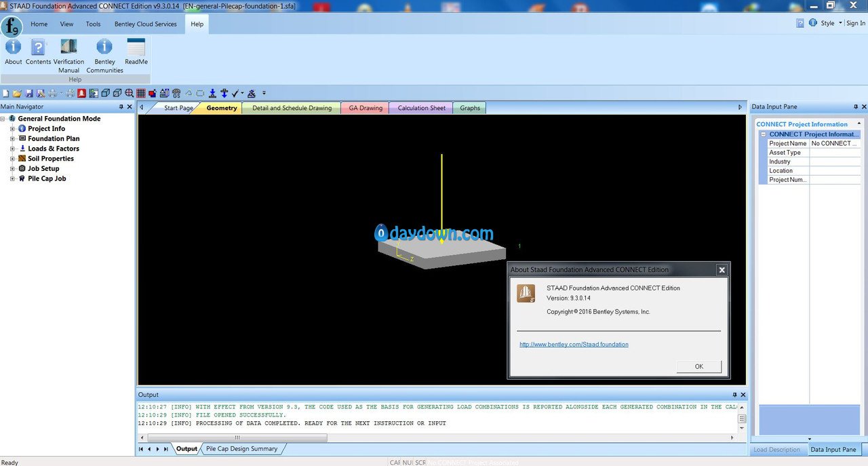This screenshot has height=466, width=868.
Task: Collapse the General Foundation Mode root node
Action: coord(3,119)
